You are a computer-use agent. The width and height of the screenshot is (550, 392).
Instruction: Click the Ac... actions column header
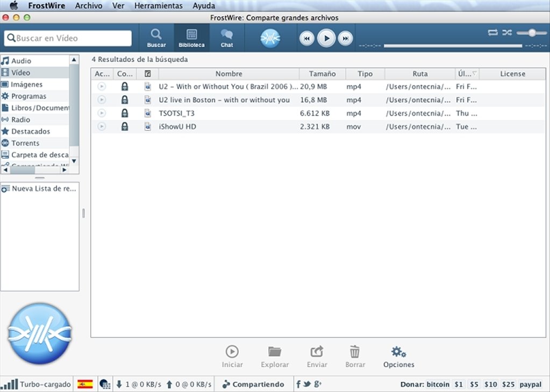(x=102, y=74)
